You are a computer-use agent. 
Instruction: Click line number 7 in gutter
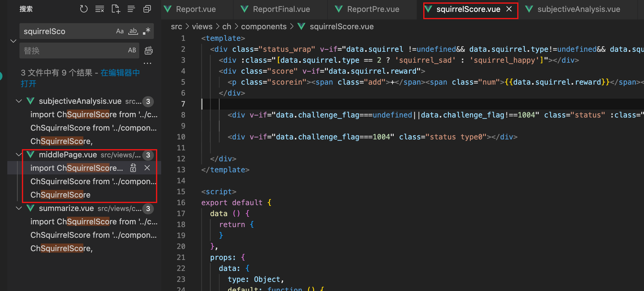tap(183, 104)
